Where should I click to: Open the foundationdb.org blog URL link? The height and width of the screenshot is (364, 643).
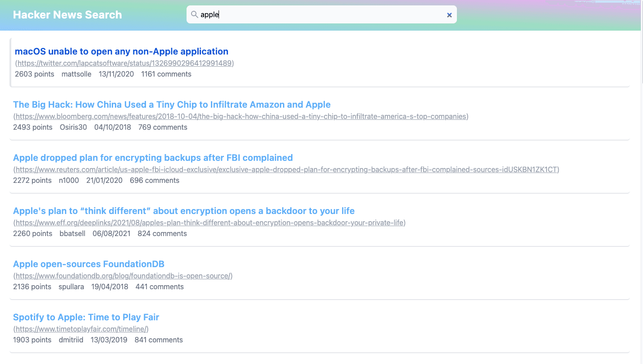pyautogui.click(x=123, y=276)
